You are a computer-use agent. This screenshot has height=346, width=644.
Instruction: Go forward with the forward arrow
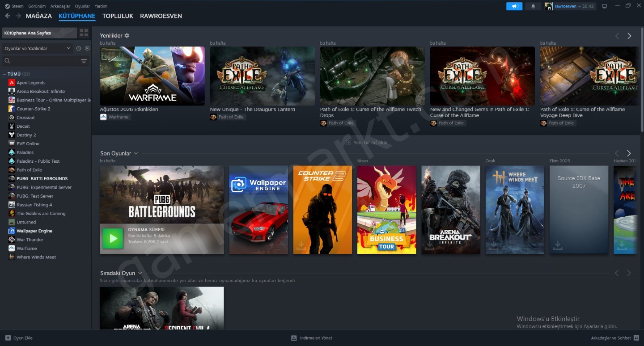tap(18, 16)
